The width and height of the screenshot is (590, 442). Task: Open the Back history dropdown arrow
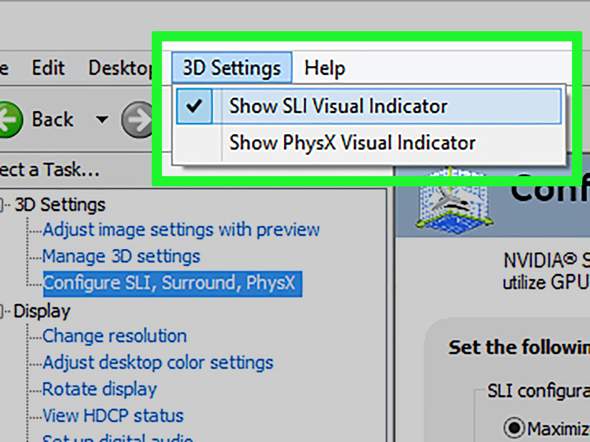point(102,120)
